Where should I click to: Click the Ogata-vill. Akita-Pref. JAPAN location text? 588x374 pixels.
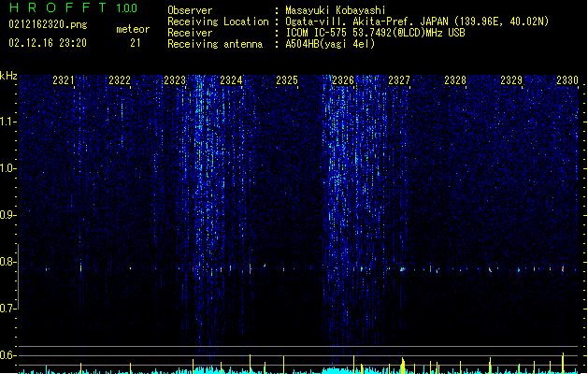point(417,22)
